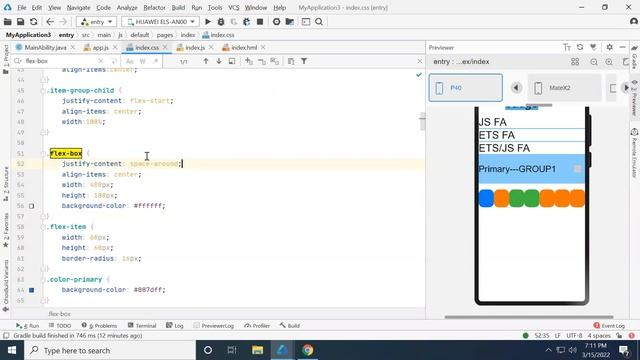This screenshot has height=360, width=640.
Task: Run the app with the play icon
Action: click(208, 22)
